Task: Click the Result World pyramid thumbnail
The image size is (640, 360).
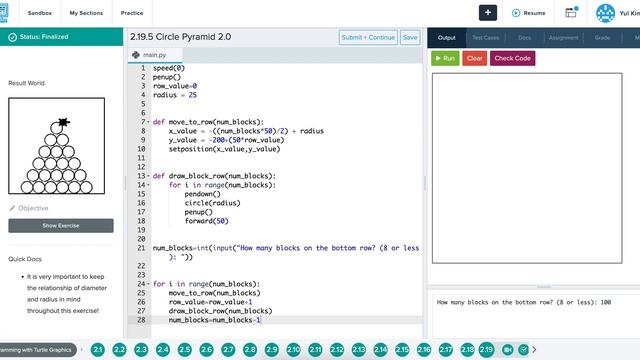Action: [56, 146]
